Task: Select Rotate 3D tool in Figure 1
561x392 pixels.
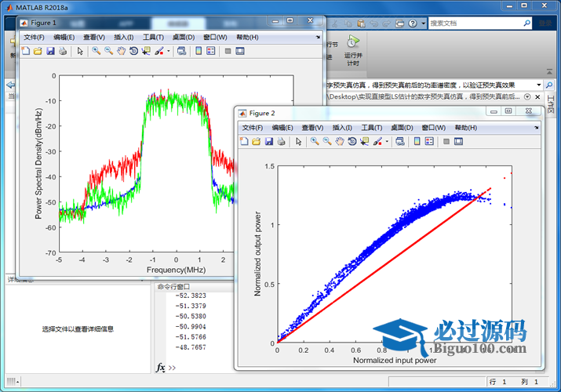Action: [133, 51]
